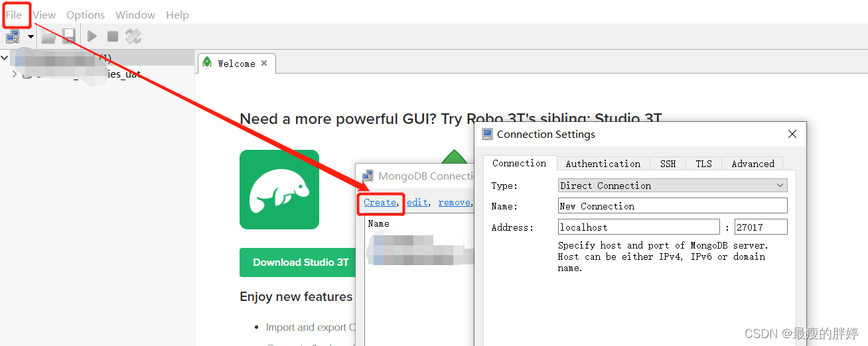This screenshot has width=868, height=346.
Task: Click the remove link in MongoDB Connections
Action: tap(455, 202)
